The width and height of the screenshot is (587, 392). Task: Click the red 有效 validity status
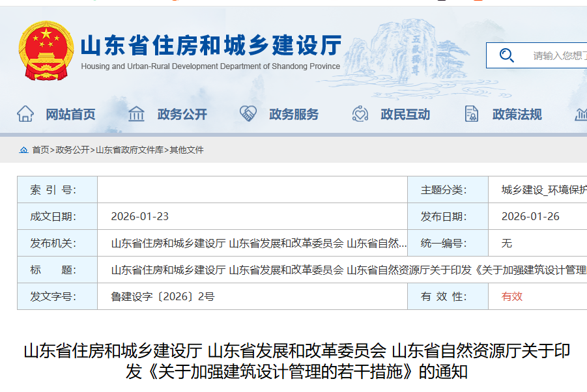[x=511, y=296]
